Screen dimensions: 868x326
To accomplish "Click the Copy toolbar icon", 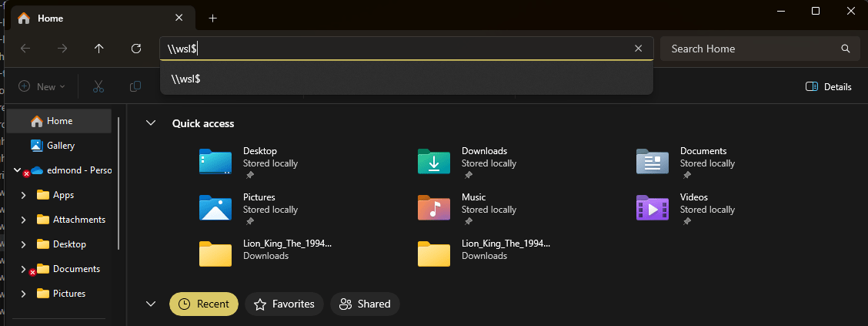I will click(x=135, y=86).
